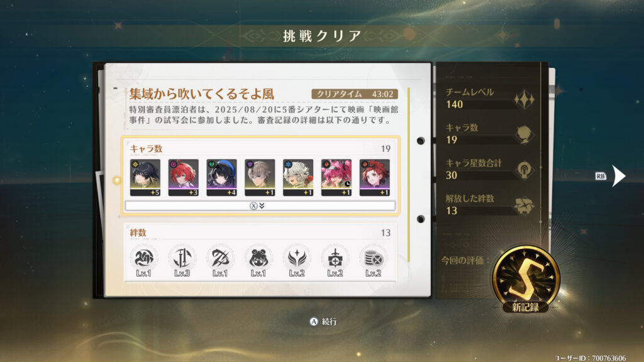Click the grey-haired male character portrait
Image resolution: width=644 pixels, height=362 pixels.
click(x=260, y=177)
